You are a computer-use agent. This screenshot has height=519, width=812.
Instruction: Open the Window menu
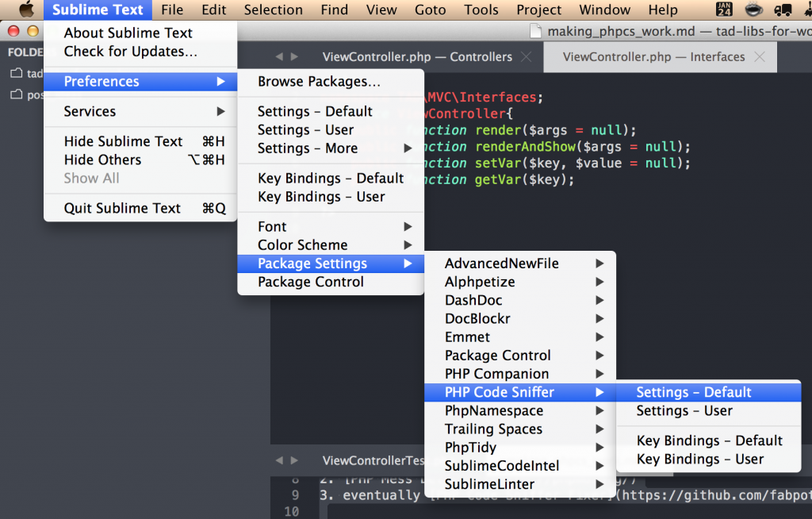(604, 10)
